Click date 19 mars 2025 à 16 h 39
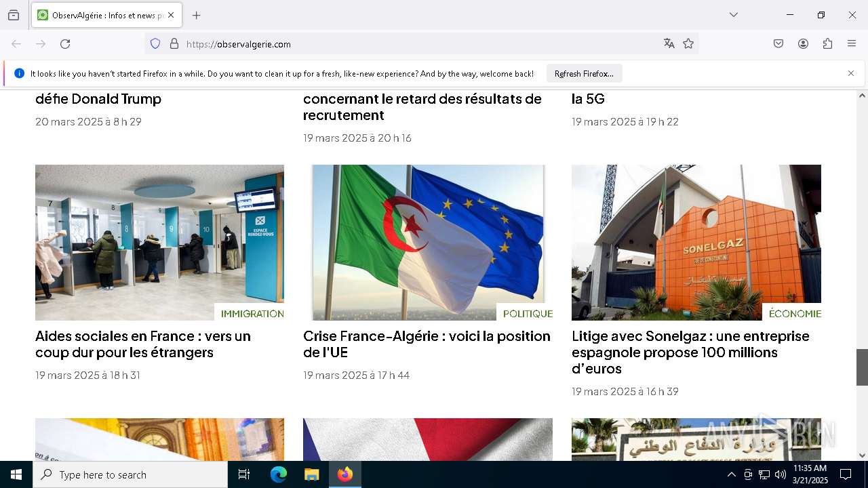The width and height of the screenshot is (868, 488). point(625,392)
